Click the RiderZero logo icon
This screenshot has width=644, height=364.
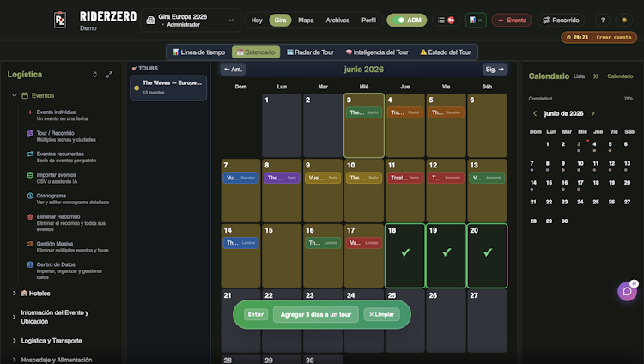tap(60, 20)
